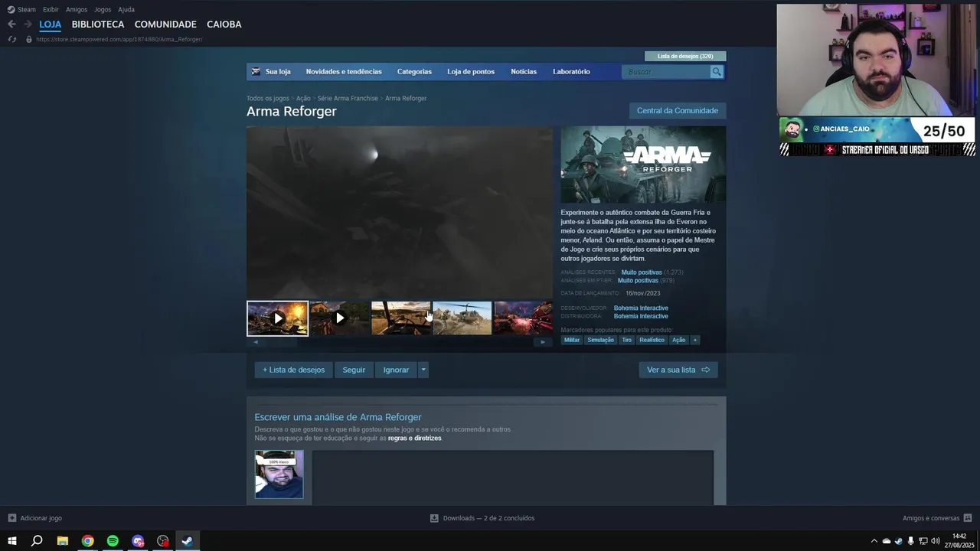Go back with the browser back arrow
This screenshot has height=551, width=980.
coord(11,24)
